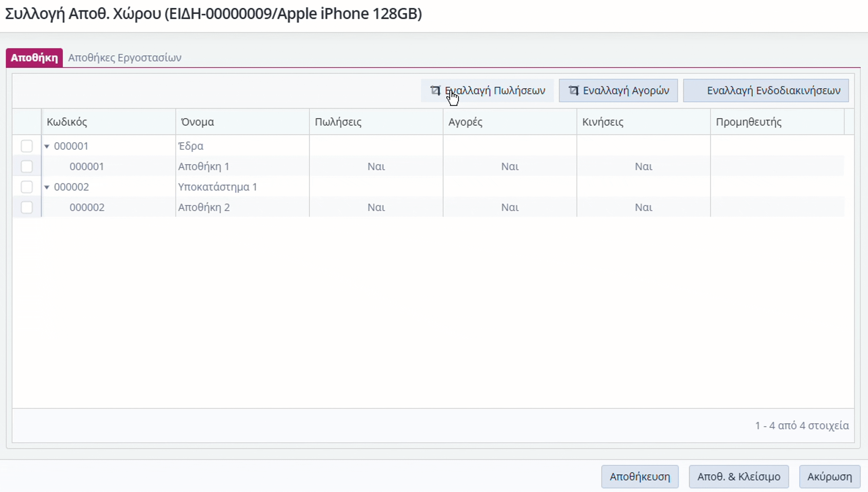The width and height of the screenshot is (868, 492).
Task: Click the Πωλήσεις column header
Action: pyautogui.click(x=338, y=122)
